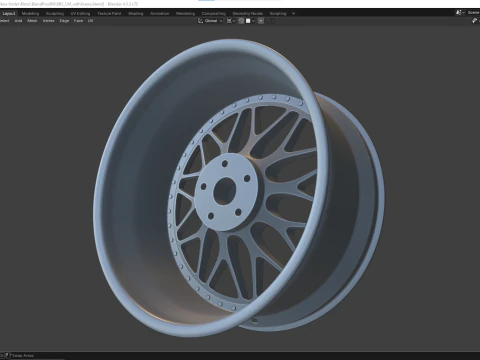Open the Global transform orientation dropdown
The width and height of the screenshot is (480, 360).
coord(210,21)
